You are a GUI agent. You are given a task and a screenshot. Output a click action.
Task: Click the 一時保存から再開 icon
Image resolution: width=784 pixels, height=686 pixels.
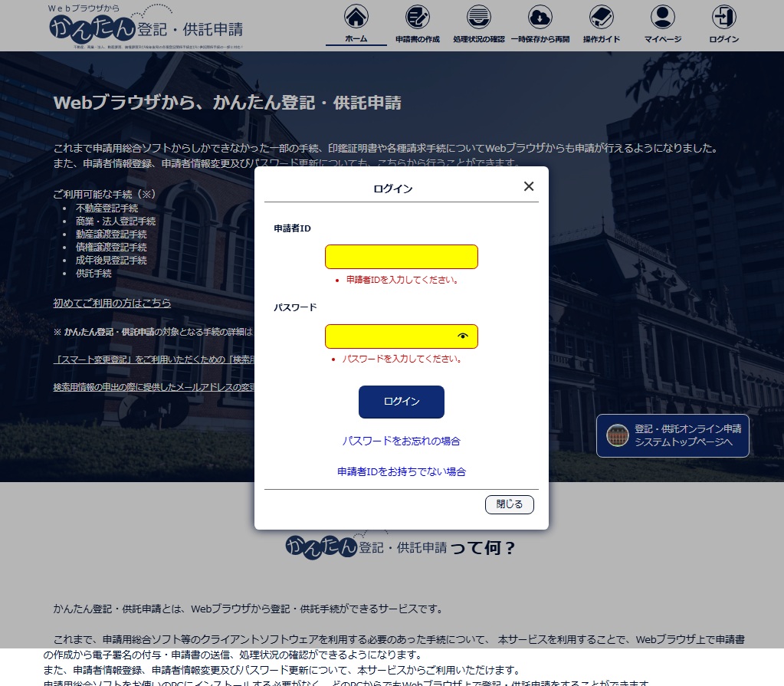(x=539, y=19)
